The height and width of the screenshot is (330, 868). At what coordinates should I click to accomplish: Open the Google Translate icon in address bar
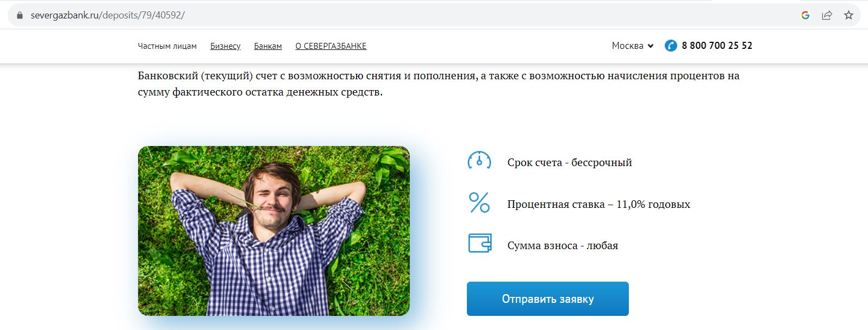805,15
